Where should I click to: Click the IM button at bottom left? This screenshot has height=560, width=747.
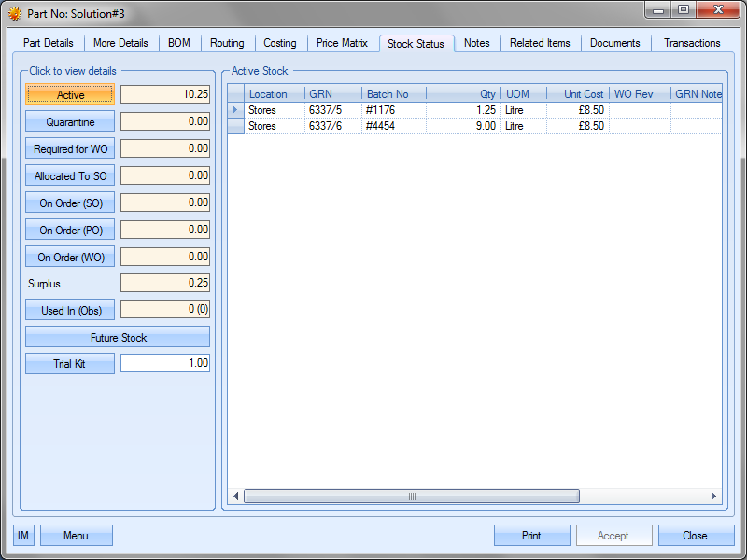tap(23, 536)
